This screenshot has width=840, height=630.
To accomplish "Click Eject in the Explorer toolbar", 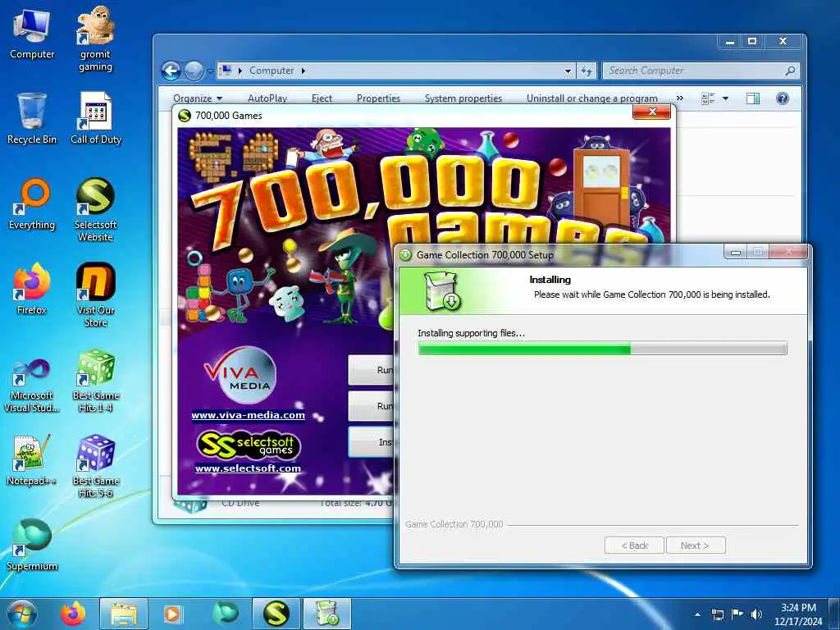I will click(322, 98).
